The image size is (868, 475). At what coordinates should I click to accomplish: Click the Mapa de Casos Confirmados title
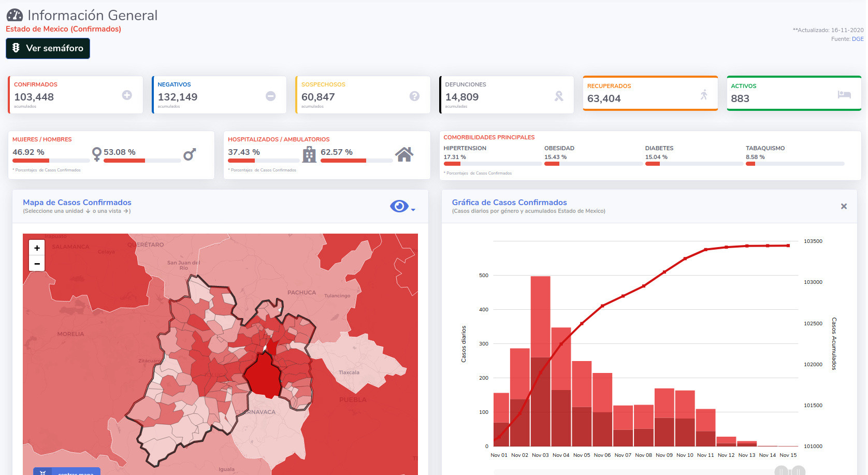[x=77, y=203]
